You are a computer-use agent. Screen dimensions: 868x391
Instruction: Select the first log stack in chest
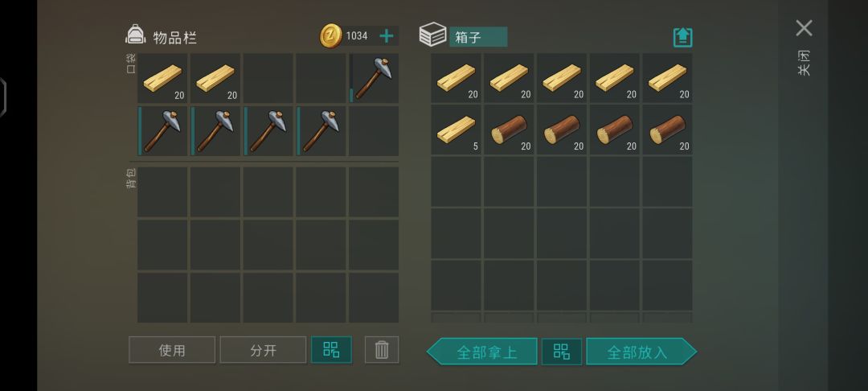pyautogui.click(x=509, y=130)
